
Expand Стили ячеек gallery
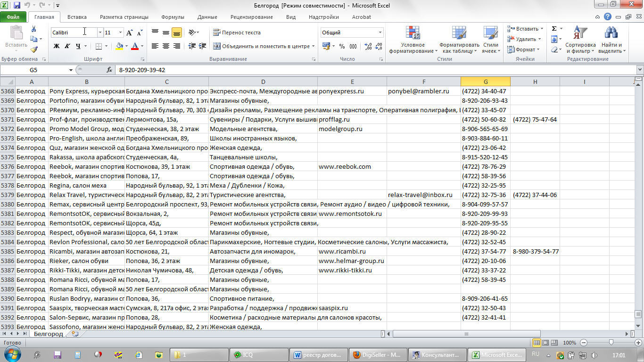tap(491, 40)
